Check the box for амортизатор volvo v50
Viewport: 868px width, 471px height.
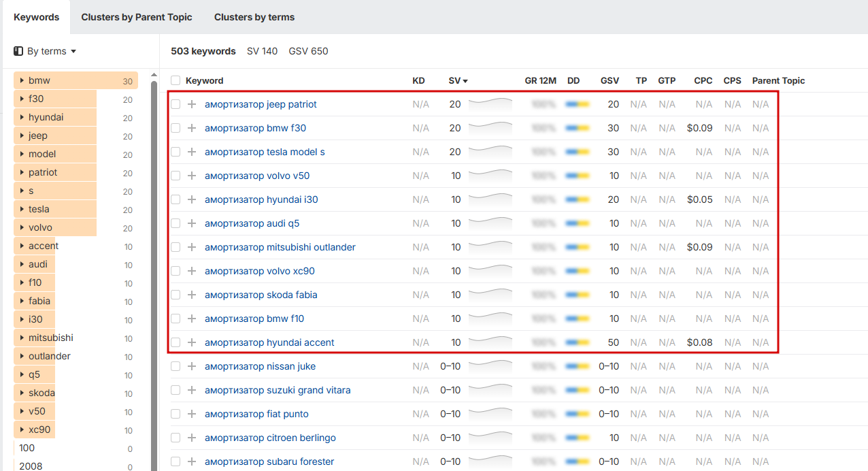(x=176, y=176)
